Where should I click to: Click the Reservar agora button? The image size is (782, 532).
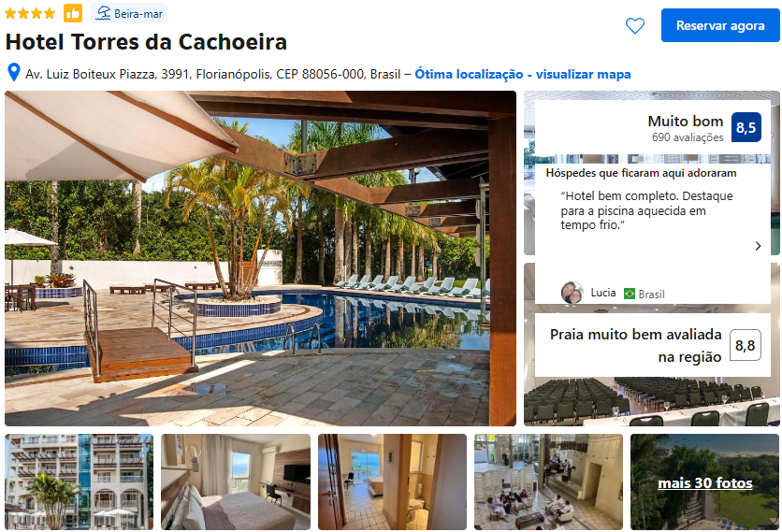(720, 25)
